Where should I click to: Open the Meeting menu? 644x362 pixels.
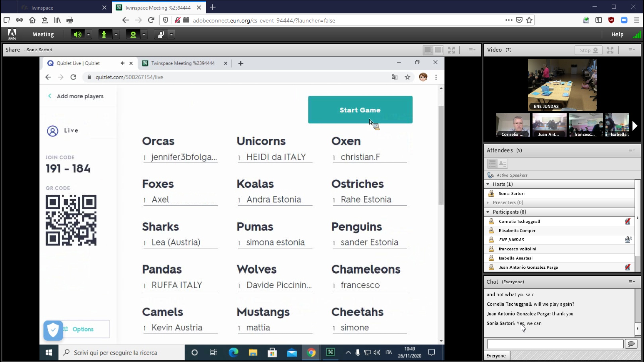click(43, 34)
